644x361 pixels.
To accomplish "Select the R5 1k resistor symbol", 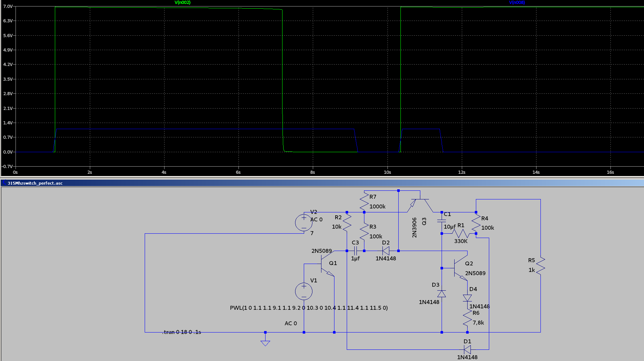I will 540,266.
